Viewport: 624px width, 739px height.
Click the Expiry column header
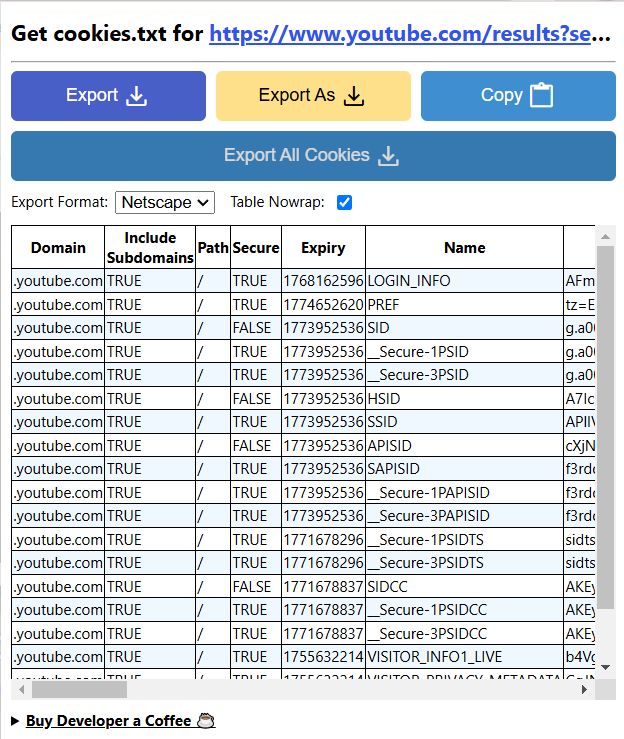[x=323, y=247]
